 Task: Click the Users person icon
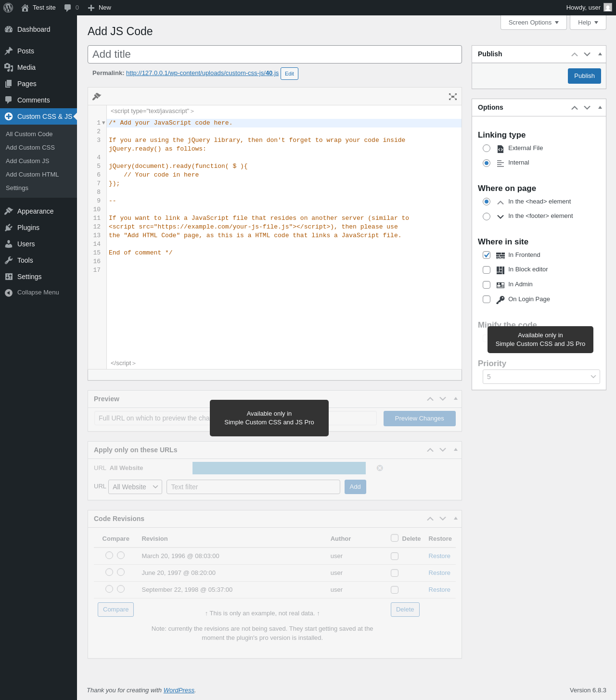(9, 244)
